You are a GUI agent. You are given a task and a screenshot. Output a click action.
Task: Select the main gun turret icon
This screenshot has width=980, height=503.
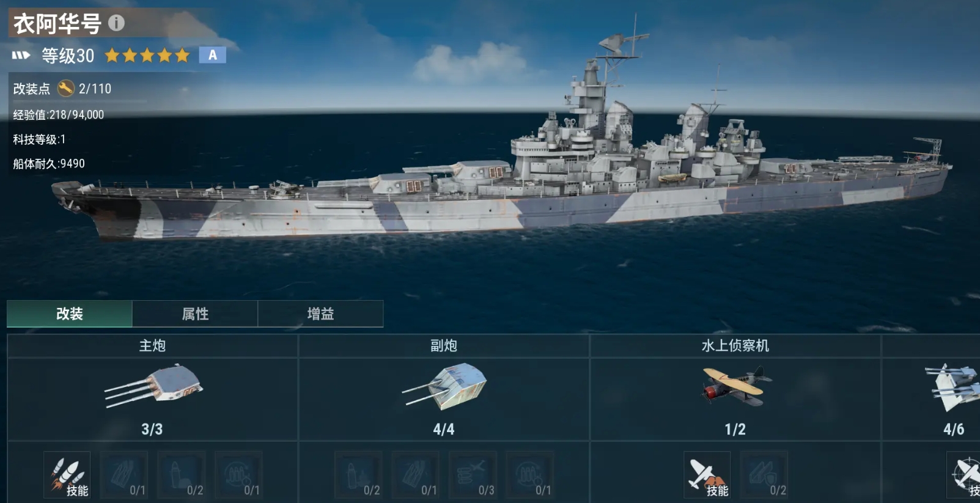coord(153,386)
